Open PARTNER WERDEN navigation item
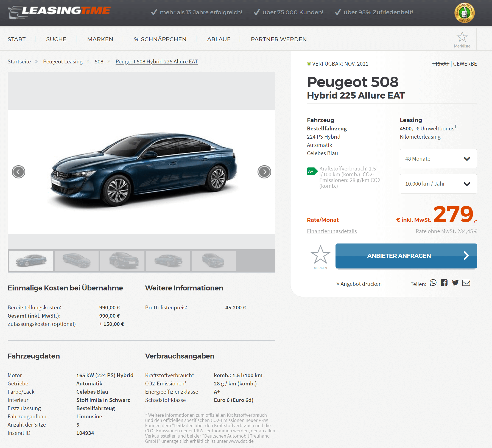492x448 pixels. pos(279,39)
